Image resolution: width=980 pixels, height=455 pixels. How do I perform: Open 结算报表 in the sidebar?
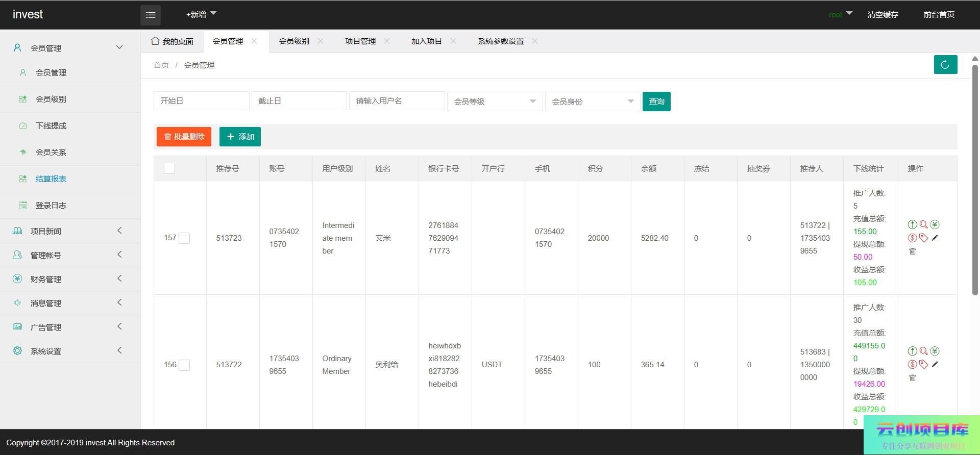[51, 179]
